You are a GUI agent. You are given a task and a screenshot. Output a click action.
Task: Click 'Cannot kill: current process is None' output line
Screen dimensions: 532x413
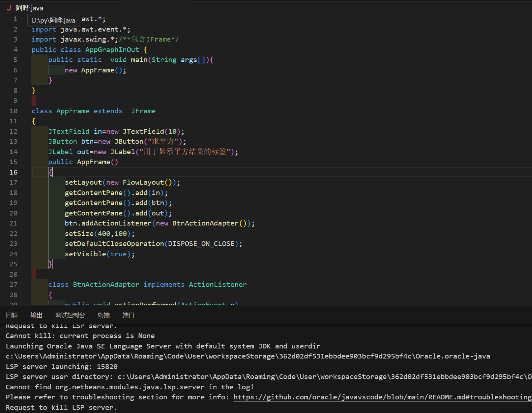(80, 336)
